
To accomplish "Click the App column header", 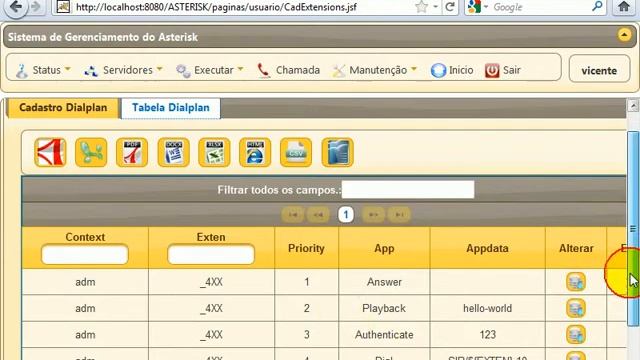I will point(384,248).
